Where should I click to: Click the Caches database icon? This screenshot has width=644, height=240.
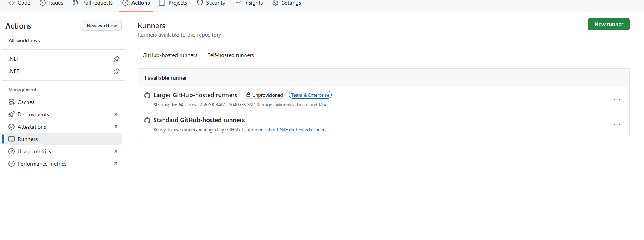(x=12, y=102)
